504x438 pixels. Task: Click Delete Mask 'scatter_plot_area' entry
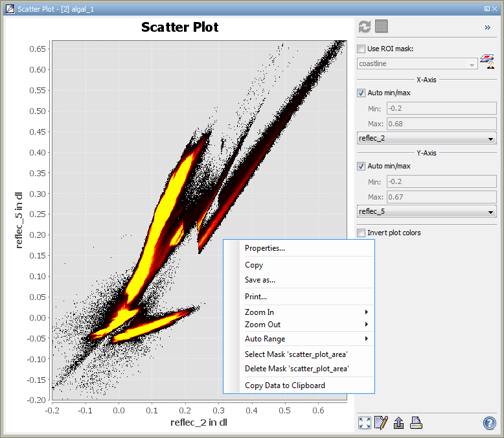click(297, 369)
